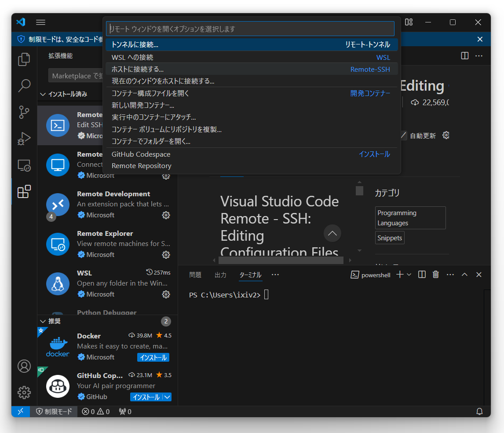
Task: Switch to the Problems panel tab
Action: (195, 275)
